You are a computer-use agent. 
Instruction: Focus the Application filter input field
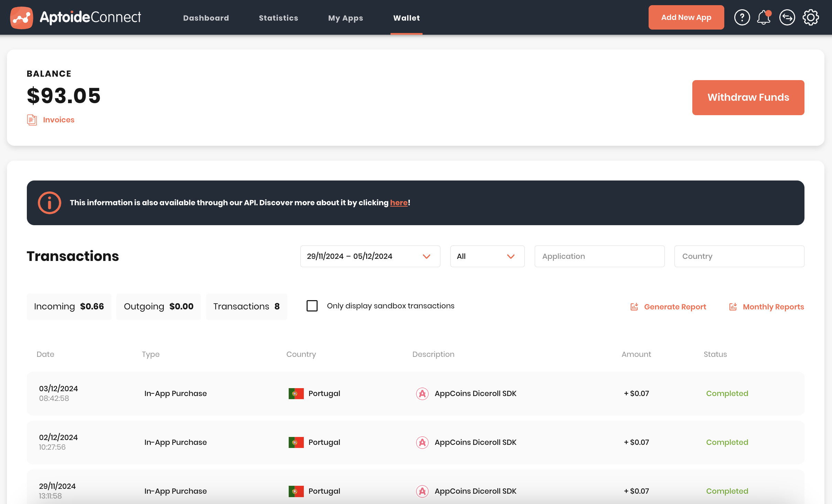pos(599,256)
